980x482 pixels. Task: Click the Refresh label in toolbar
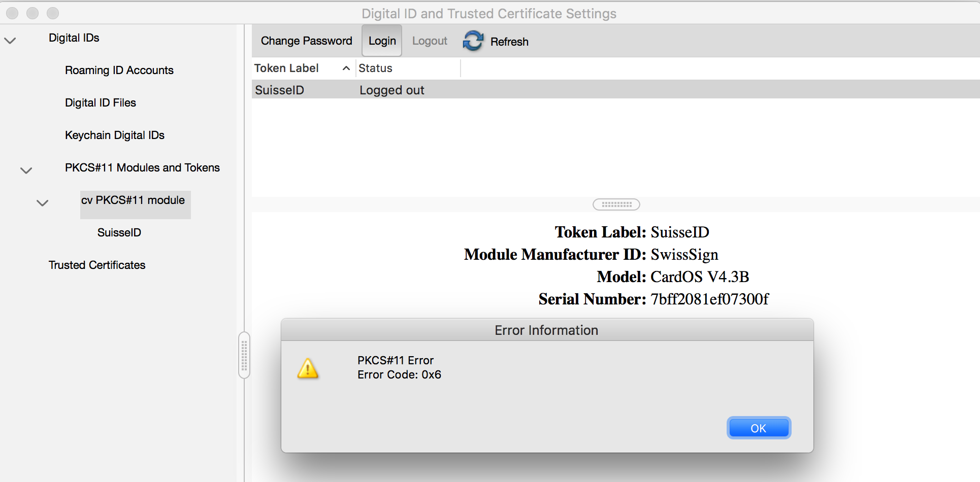click(x=509, y=42)
